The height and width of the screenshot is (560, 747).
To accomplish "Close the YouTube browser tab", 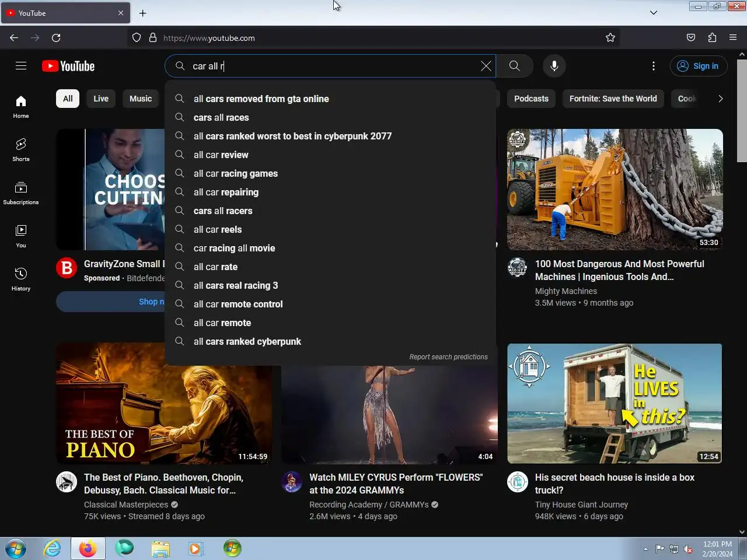I will point(121,13).
